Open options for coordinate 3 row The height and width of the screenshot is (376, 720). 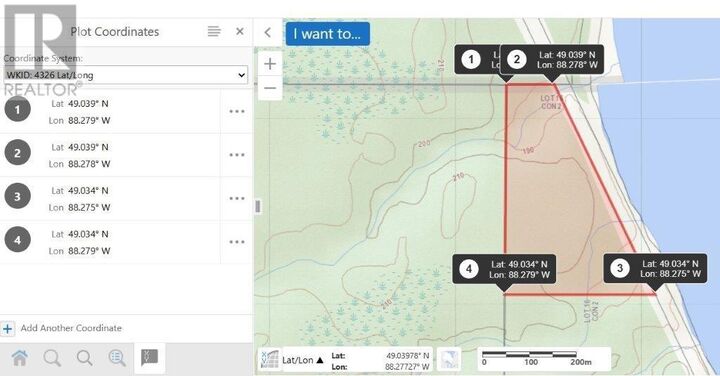pyautogui.click(x=237, y=198)
